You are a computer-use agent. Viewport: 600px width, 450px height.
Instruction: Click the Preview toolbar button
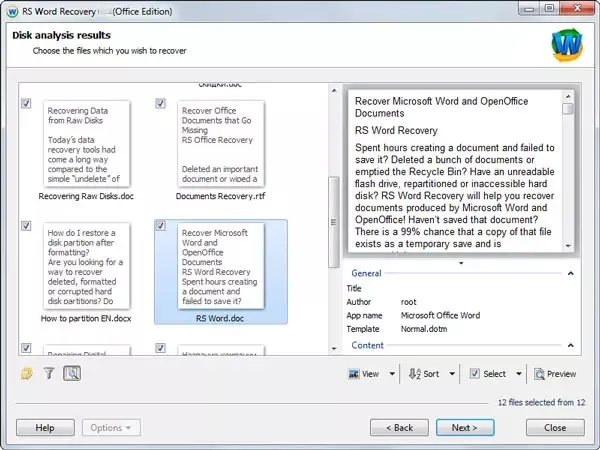click(555, 374)
